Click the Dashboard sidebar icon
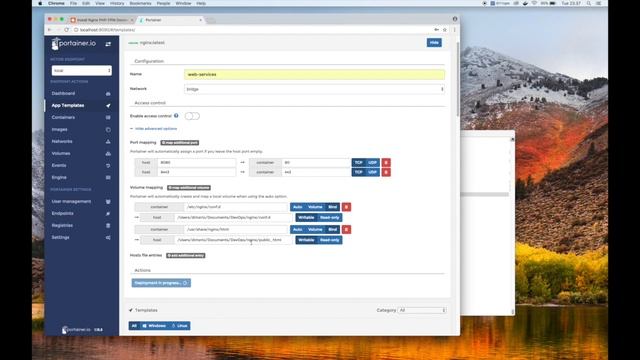 (108, 93)
